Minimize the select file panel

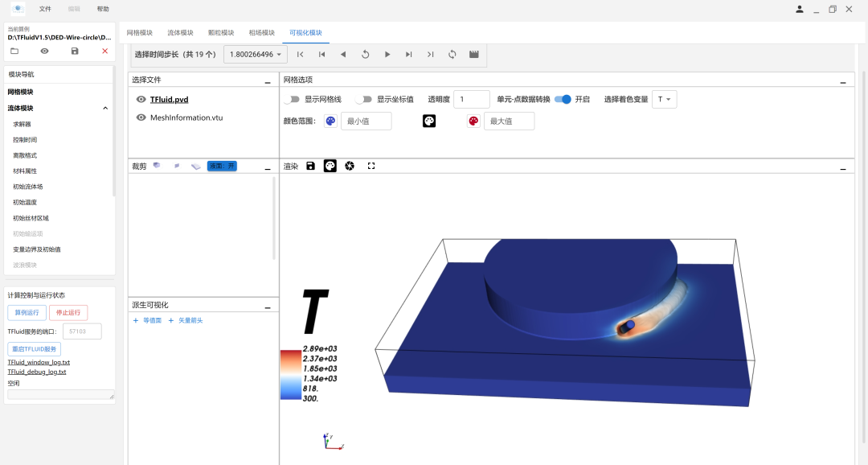(x=268, y=81)
